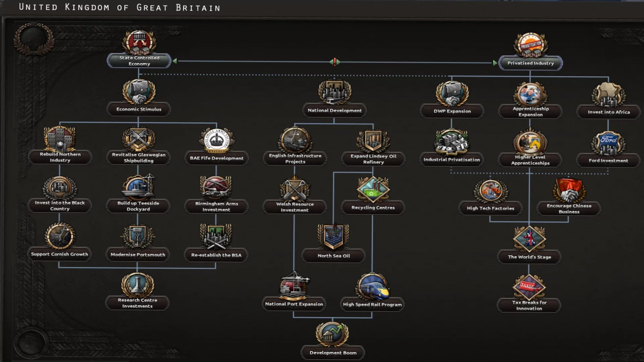
Task: Select the BAE Fife Development crown icon
Action: click(x=216, y=140)
